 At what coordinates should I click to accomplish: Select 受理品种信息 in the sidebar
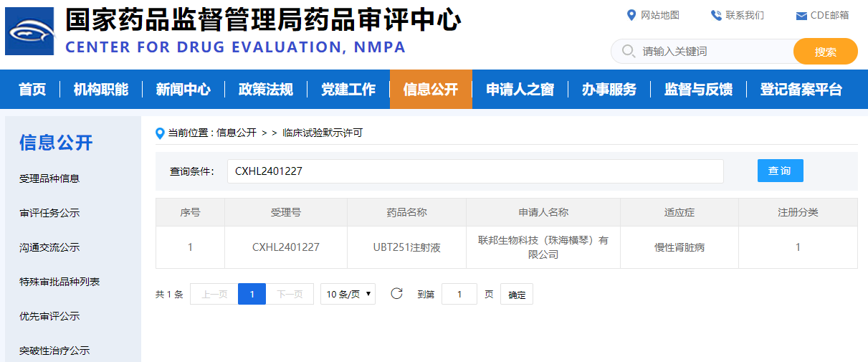(49, 178)
